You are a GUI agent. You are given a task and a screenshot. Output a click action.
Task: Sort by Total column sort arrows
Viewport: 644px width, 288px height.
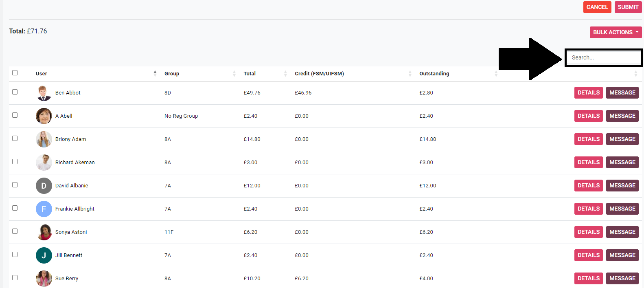click(285, 73)
